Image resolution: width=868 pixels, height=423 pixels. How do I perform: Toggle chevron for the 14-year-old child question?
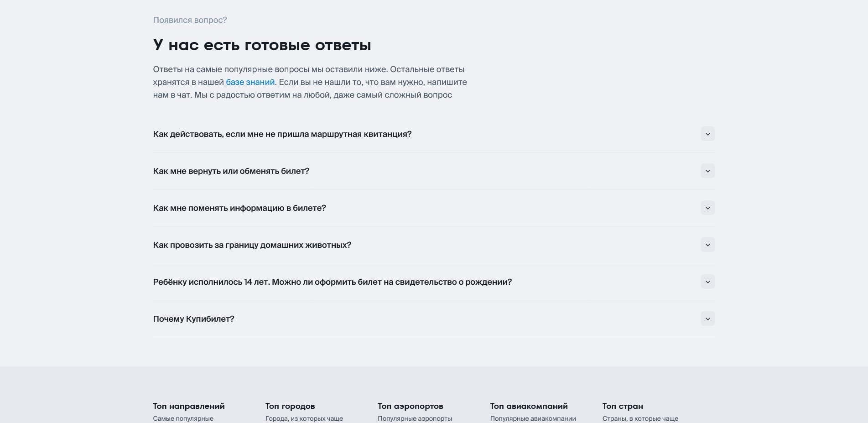tap(707, 282)
